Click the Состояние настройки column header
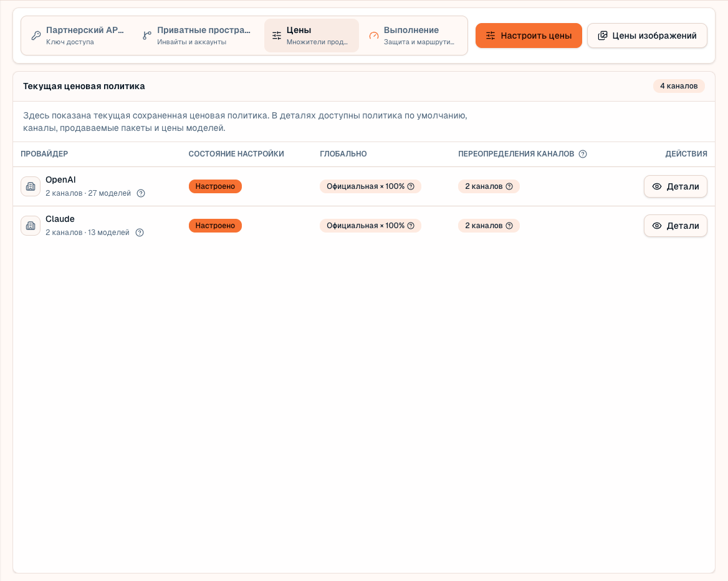Viewport: 728px width, 581px height. coord(236,154)
